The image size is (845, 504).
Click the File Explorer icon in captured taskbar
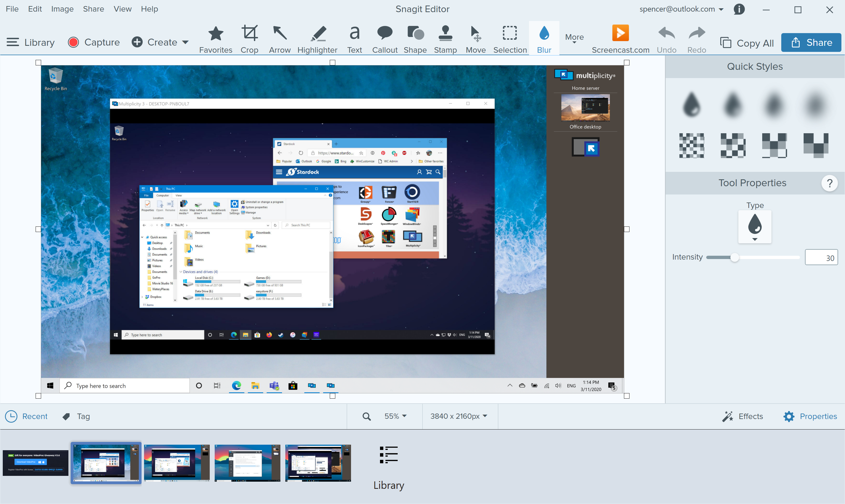pos(255,385)
